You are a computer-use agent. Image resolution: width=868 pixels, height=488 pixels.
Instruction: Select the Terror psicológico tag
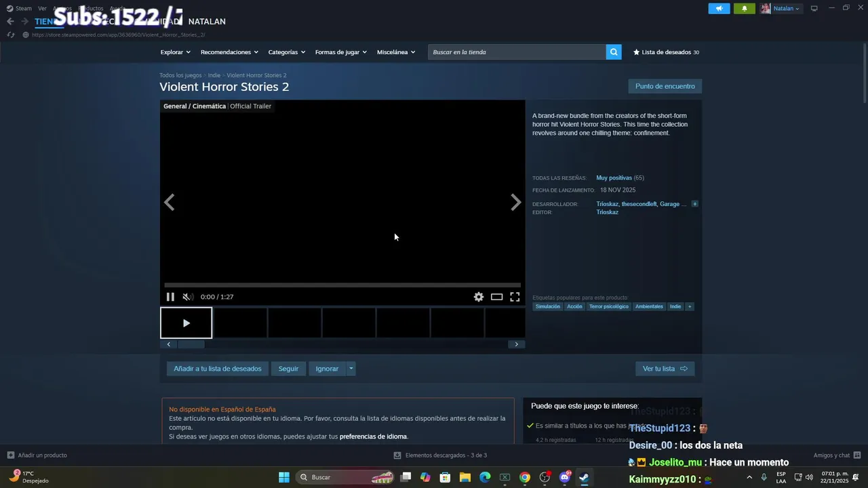[609, 306]
